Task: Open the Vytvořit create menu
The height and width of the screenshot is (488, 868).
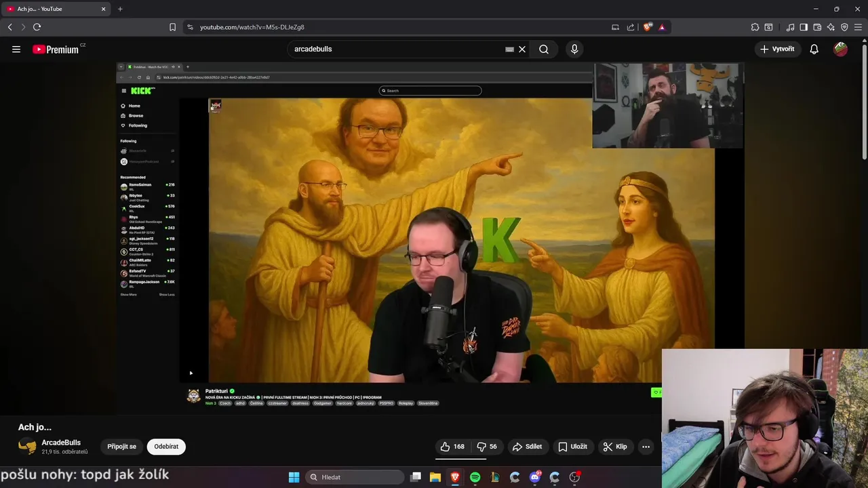Action: tap(777, 49)
